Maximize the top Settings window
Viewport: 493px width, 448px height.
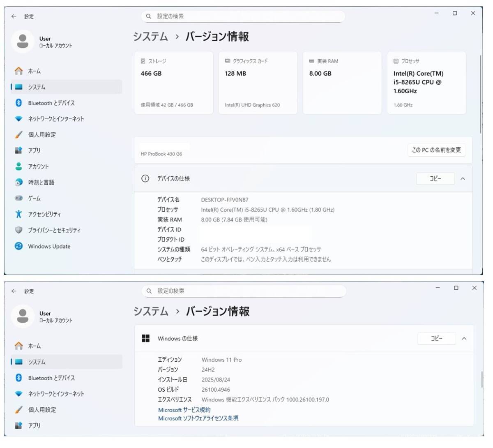455,13
